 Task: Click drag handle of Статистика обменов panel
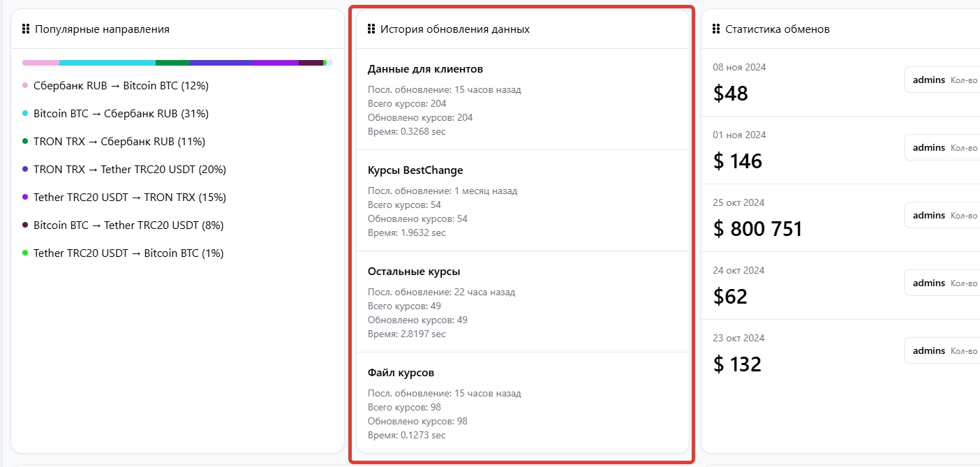716,29
